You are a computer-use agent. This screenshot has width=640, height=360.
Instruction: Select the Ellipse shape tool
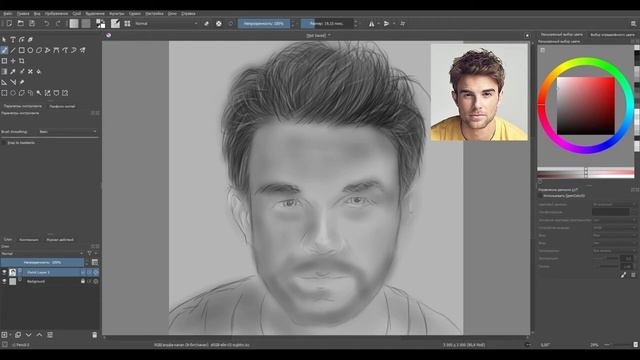tap(30, 50)
